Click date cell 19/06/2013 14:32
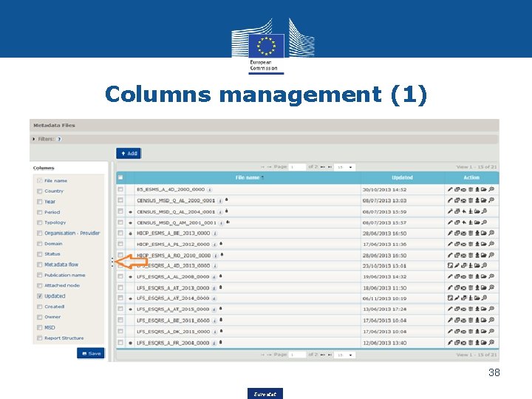 384,277
